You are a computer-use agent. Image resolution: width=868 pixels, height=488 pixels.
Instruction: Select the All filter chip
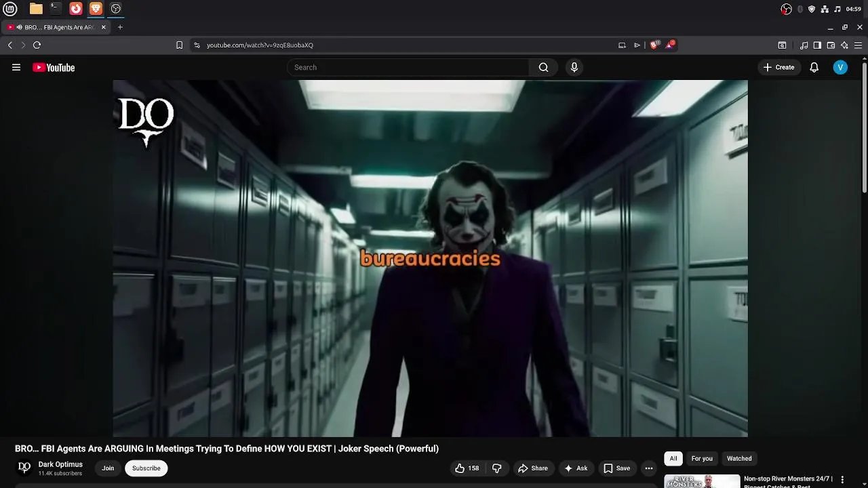(x=673, y=458)
